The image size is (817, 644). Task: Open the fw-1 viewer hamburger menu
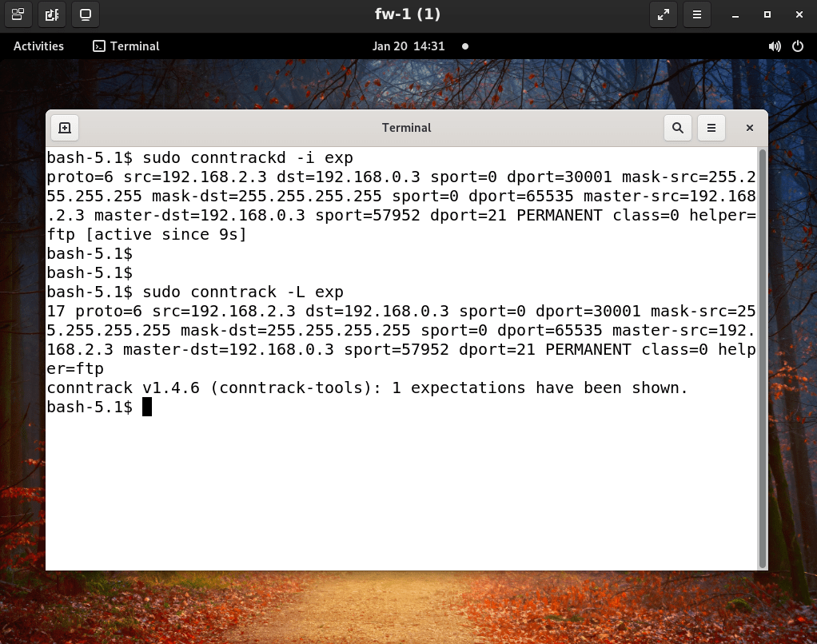point(697,14)
